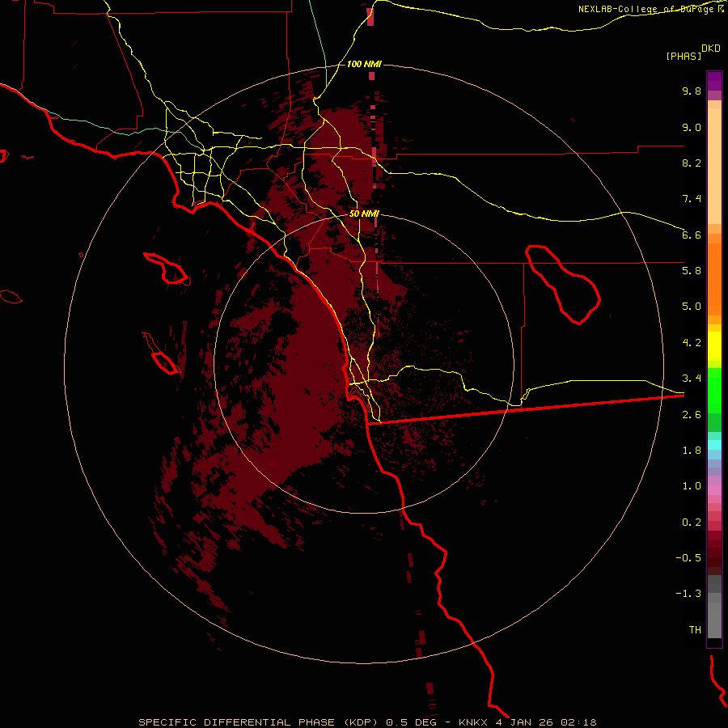Click the [PHAS] label above color bar
The height and width of the screenshot is (728, 728).
point(684,57)
